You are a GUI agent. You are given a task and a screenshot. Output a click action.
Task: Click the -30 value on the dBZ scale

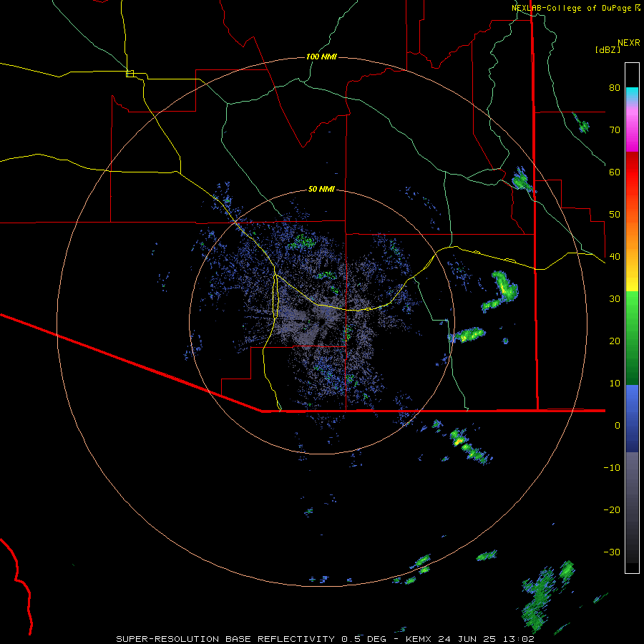tap(612, 552)
